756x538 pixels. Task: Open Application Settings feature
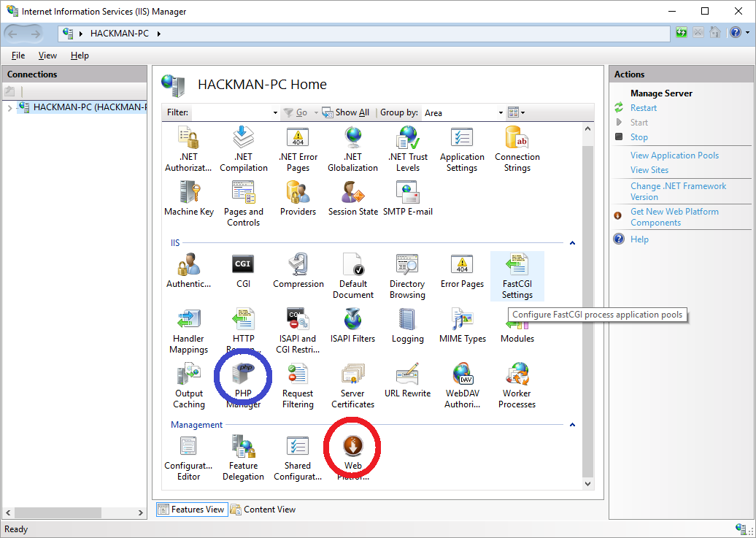(x=462, y=149)
